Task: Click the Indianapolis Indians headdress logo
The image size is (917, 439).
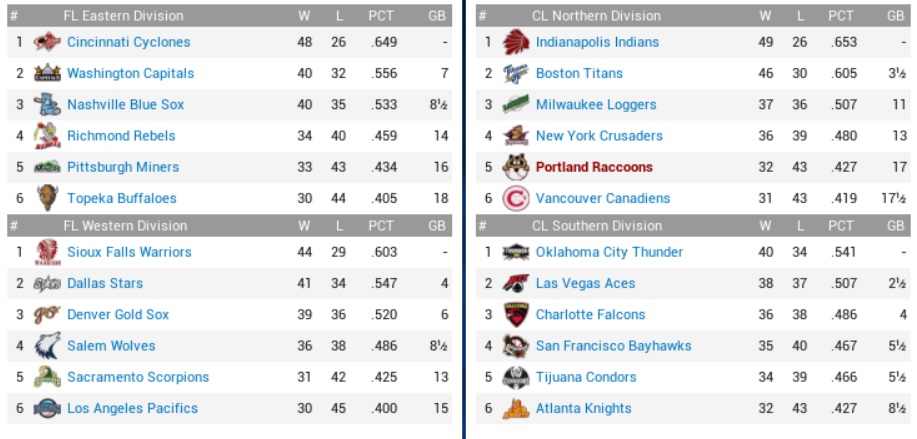Action: (x=515, y=42)
